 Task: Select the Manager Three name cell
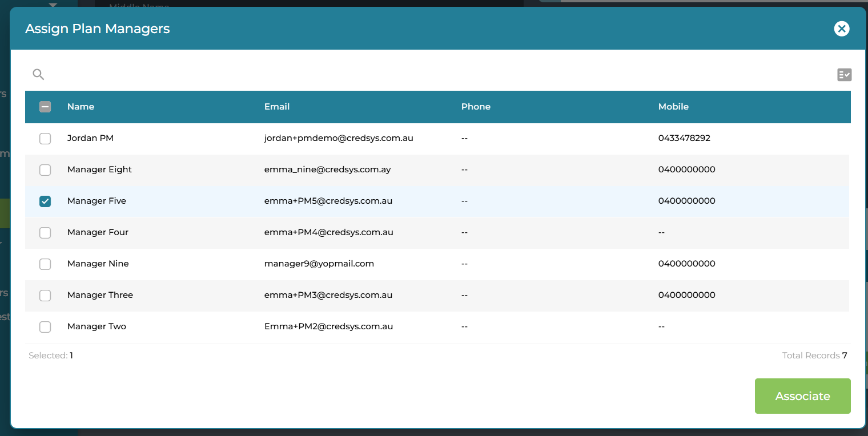100,295
